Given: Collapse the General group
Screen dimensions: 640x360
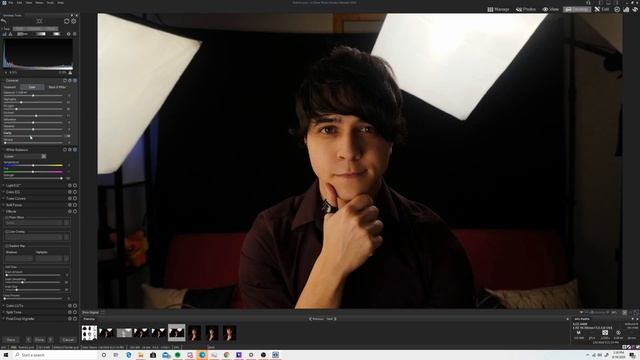Looking at the screenshot, I should pos(3,81).
